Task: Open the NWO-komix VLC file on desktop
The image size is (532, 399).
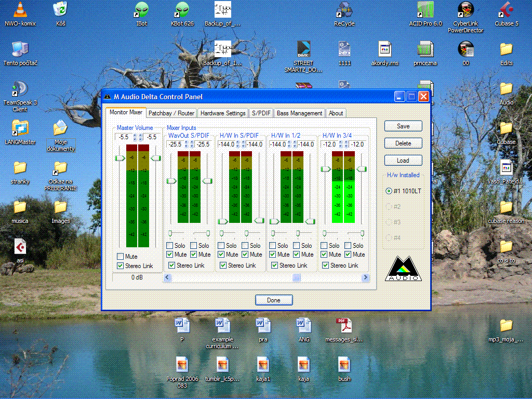Action: pyautogui.click(x=20, y=14)
